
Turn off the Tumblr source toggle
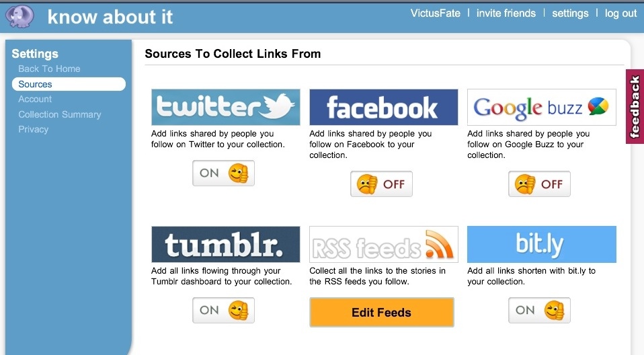click(223, 310)
